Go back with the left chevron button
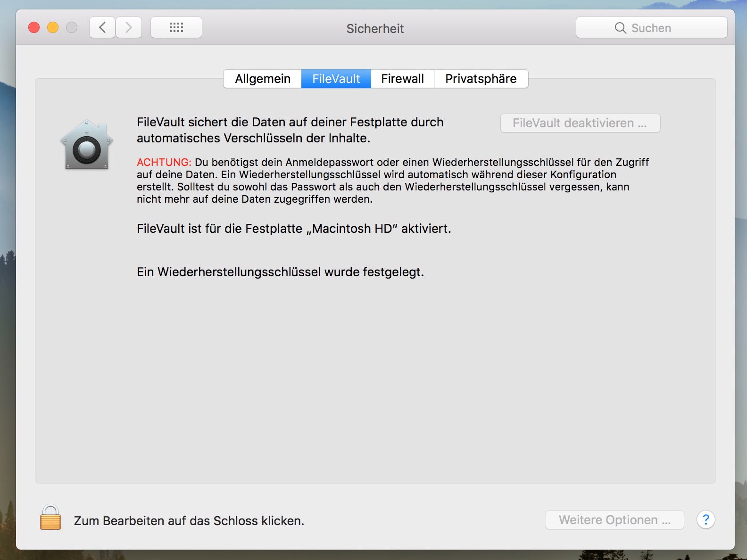747x560 pixels. tap(102, 27)
